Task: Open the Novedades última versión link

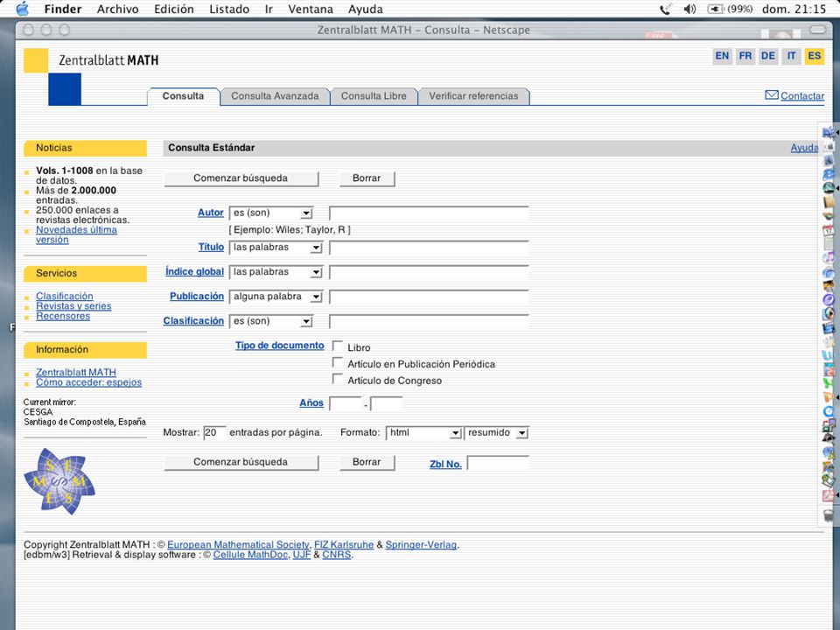Action: click(x=76, y=234)
